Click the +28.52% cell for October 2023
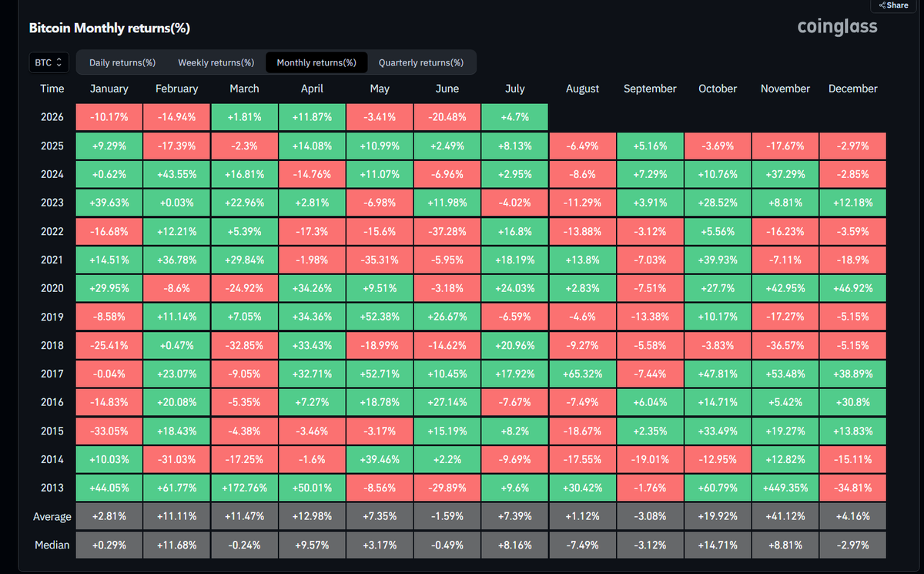The width and height of the screenshot is (924, 574). pos(718,203)
